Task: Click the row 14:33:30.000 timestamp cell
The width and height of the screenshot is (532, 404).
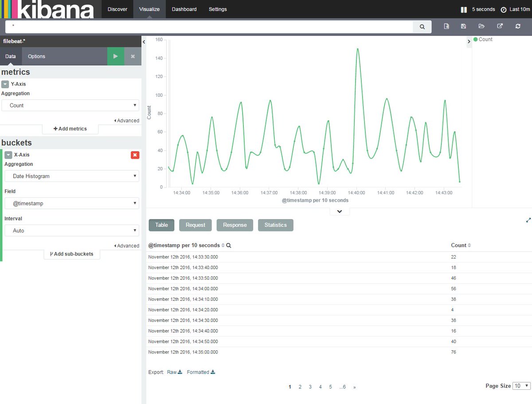Action: click(183, 257)
